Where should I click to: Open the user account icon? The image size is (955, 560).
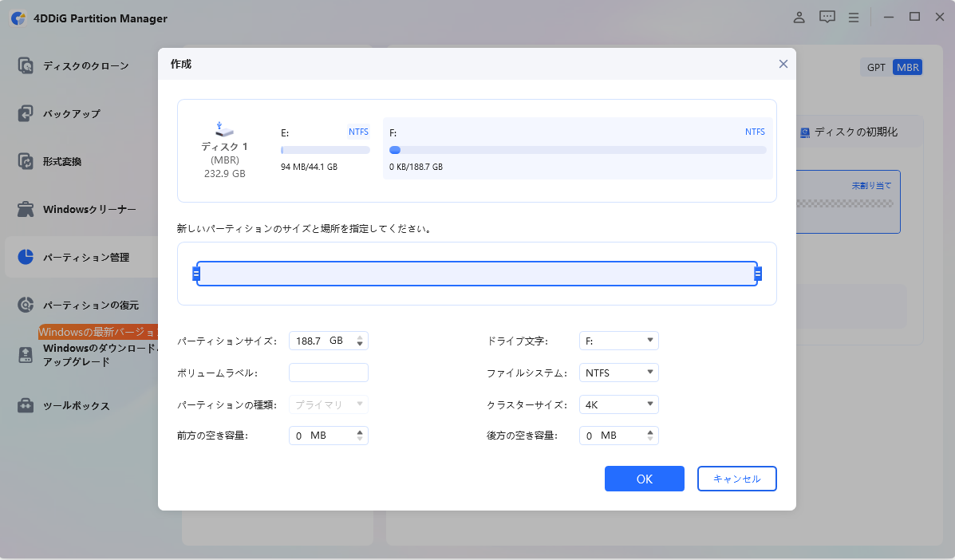click(x=799, y=18)
